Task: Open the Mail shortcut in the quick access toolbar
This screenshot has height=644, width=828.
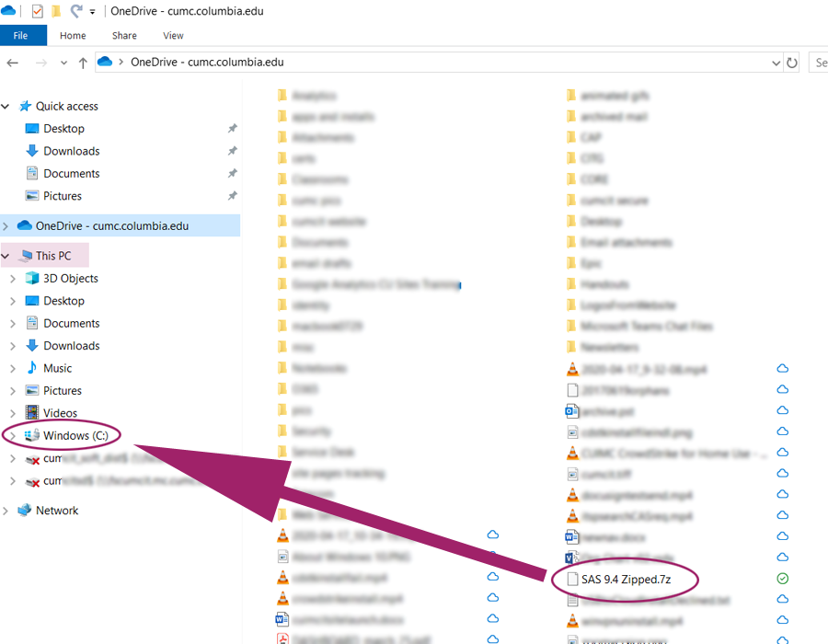Action: pyautogui.click(x=36, y=11)
